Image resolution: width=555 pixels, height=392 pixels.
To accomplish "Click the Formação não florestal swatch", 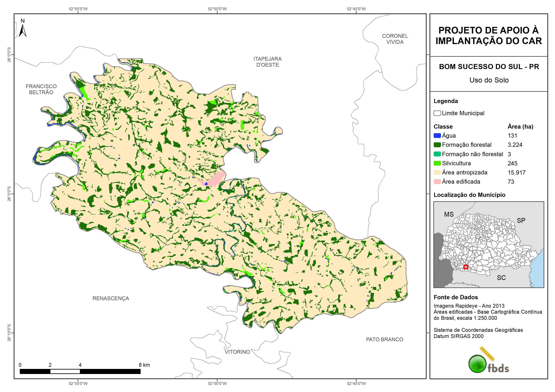I will tap(437, 154).
